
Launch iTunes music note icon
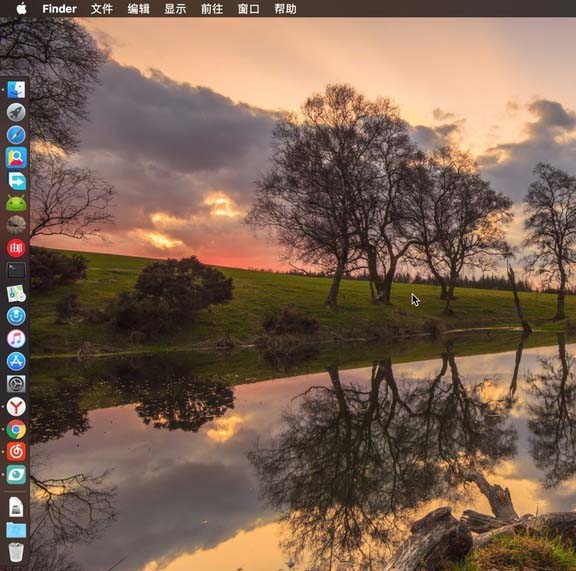pyautogui.click(x=16, y=339)
